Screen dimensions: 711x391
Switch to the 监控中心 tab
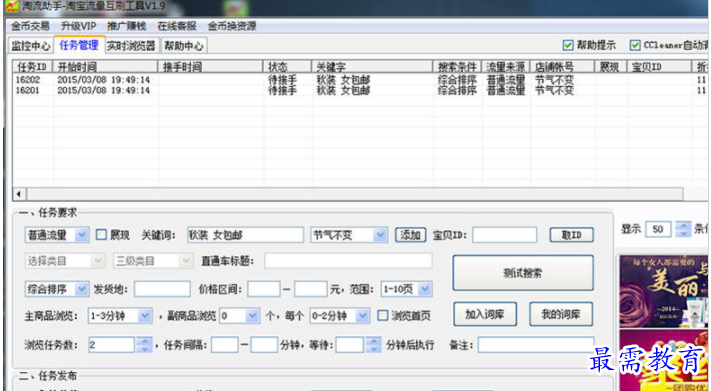pos(31,46)
